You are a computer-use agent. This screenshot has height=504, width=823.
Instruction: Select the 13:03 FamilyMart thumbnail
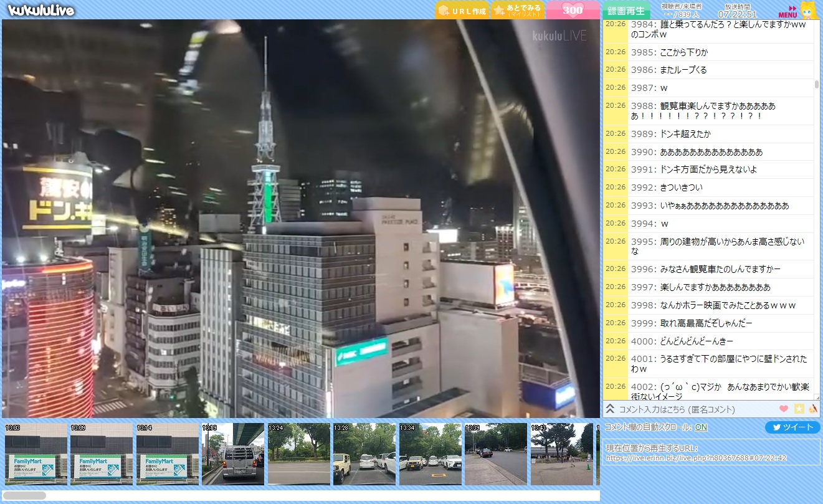(x=36, y=454)
